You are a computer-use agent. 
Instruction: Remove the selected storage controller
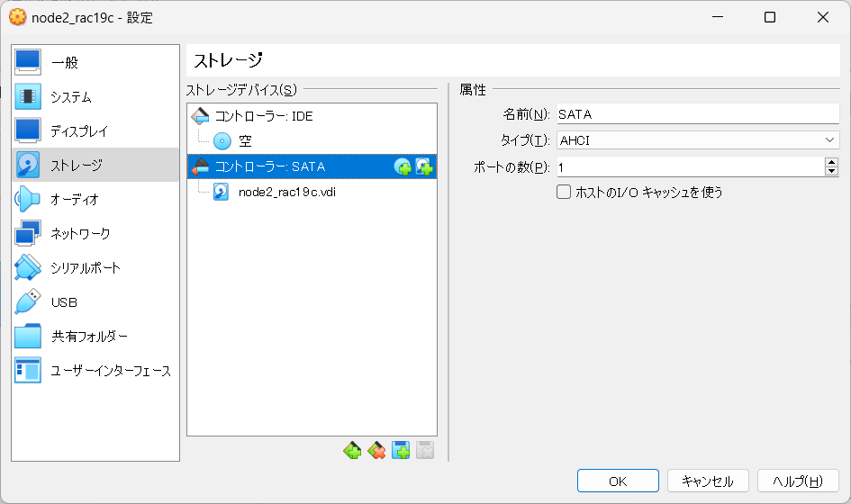click(376, 450)
